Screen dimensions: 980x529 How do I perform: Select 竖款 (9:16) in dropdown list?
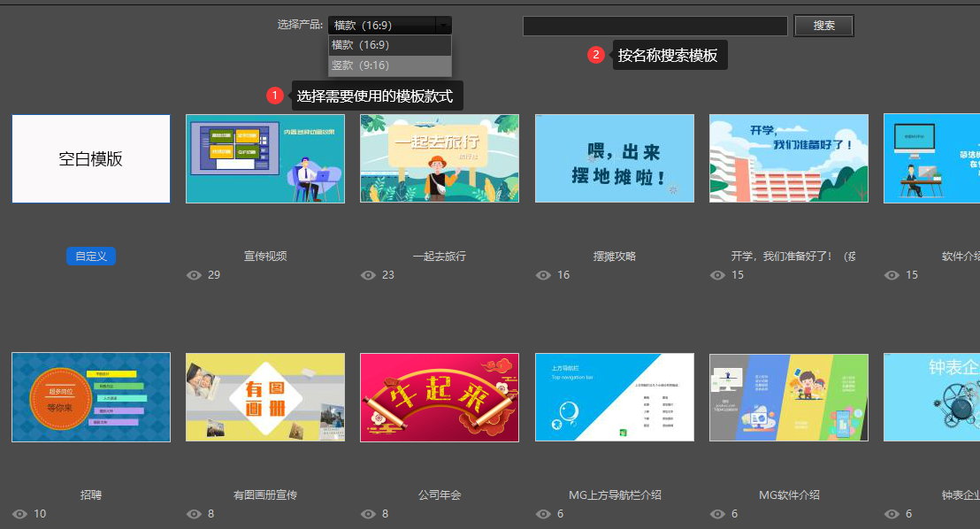390,65
